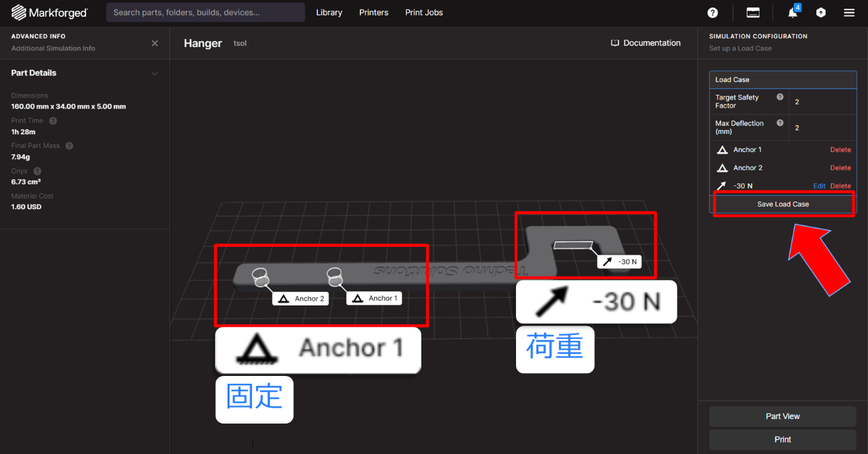Click the Target Safety Factor help icon
This screenshot has width=868, height=454.
pos(779,97)
